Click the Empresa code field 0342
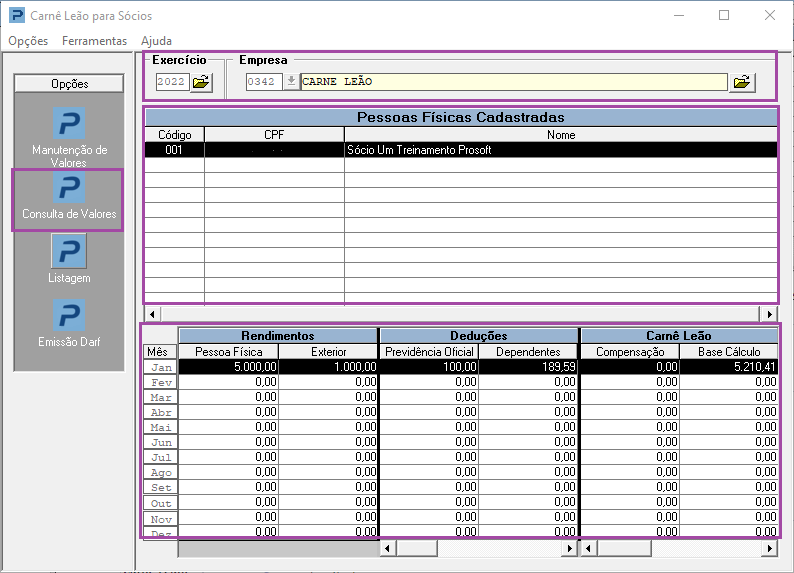 (x=264, y=81)
